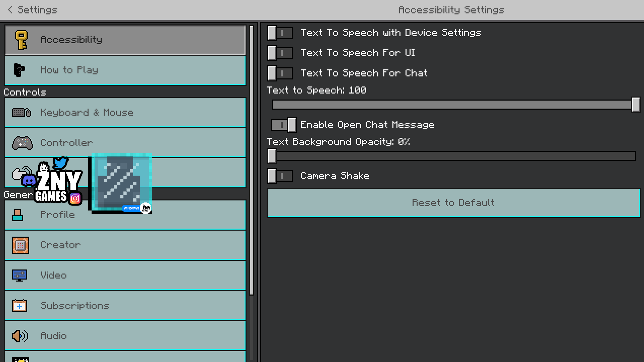Open Profile settings via the avatar icon
Image resolution: width=644 pixels, height=362 pixels.
coord(17,215)
